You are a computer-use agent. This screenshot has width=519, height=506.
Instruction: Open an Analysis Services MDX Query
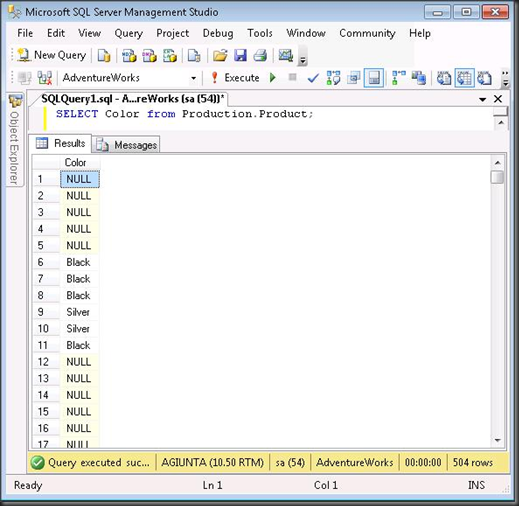tap(129, 55)
